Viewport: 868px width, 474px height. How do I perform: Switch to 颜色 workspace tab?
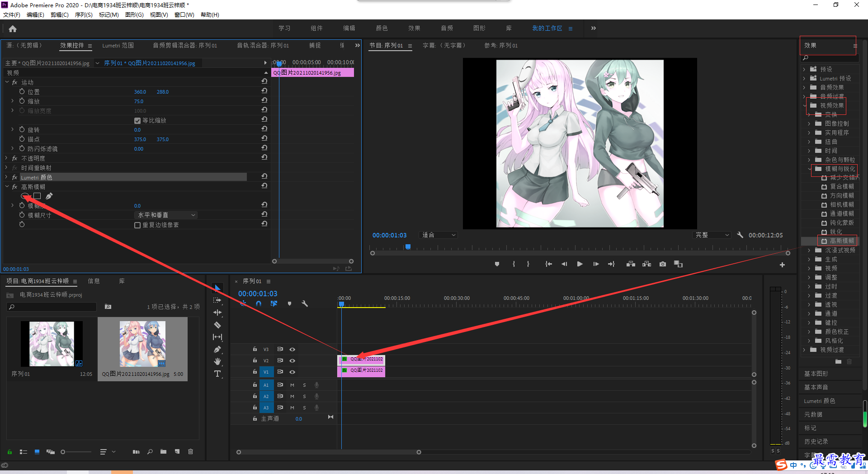(x=382, y=28)
